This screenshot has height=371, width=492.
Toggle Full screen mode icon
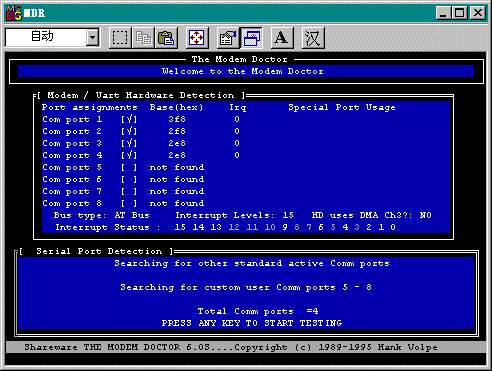(x=196, y=38)
